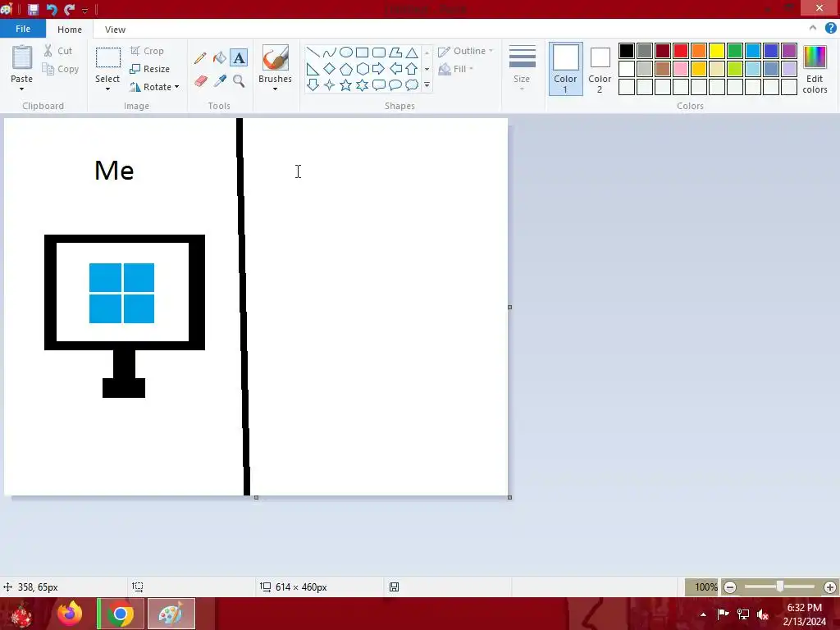Screen dimensions: 840x630
Task: Choose the Oval callout shape
Action: (395, 84)
